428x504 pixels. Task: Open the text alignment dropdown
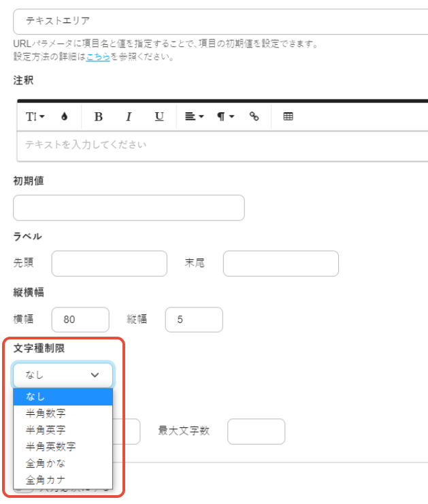click(x=194, y=116)
